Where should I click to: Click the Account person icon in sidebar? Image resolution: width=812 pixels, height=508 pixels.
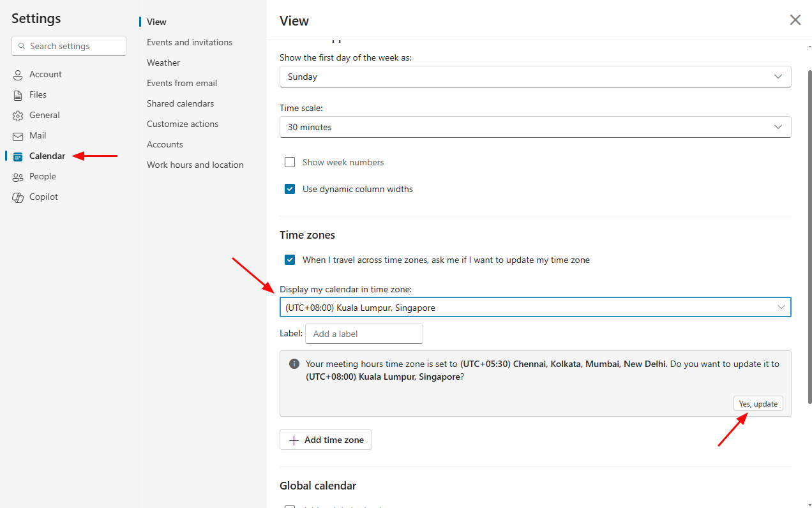(x=18, y=75)
